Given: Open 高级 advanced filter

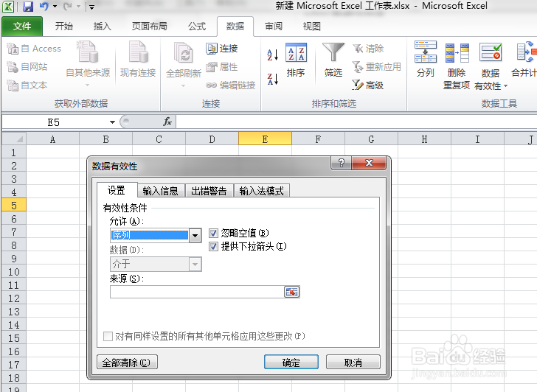Looking at the screenshot, I should pyautogui.click(x=368, y=85).
